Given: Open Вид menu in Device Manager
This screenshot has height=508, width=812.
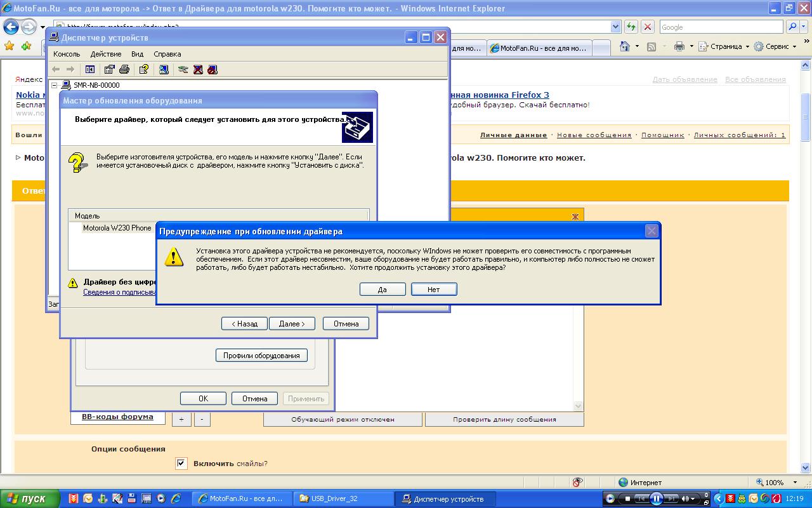Looking at the screenshot, I should (x=138, y=54).
